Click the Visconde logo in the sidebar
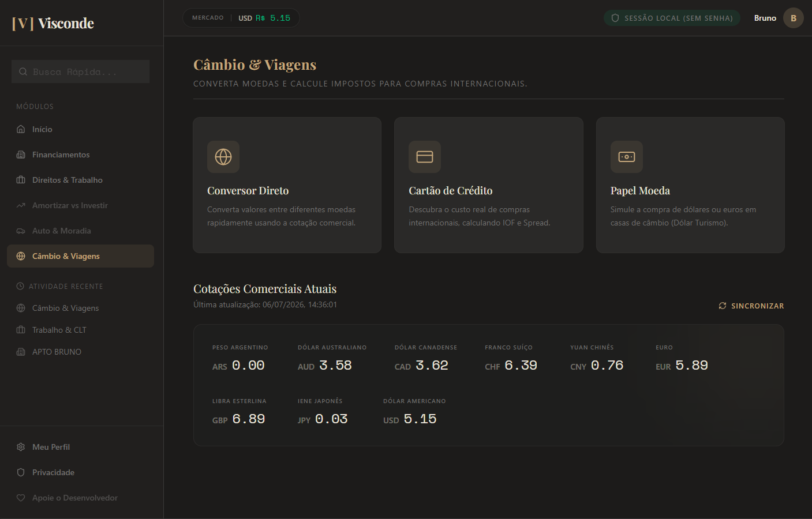812x519 pixels. pyautogui.click(x=53, y=23)
